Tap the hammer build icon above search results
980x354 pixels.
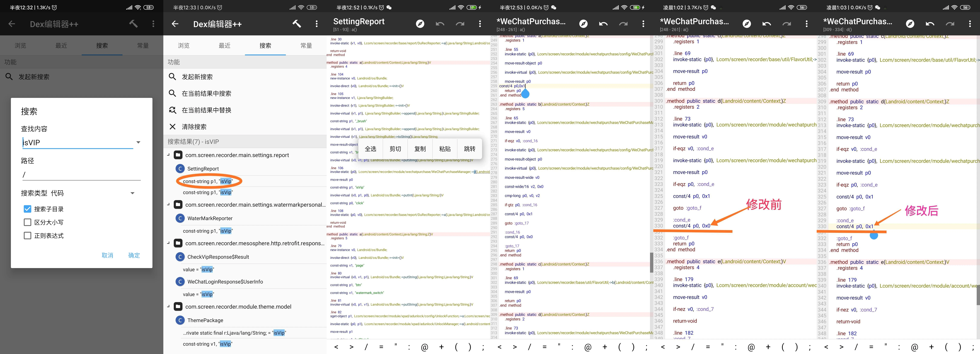296,24
